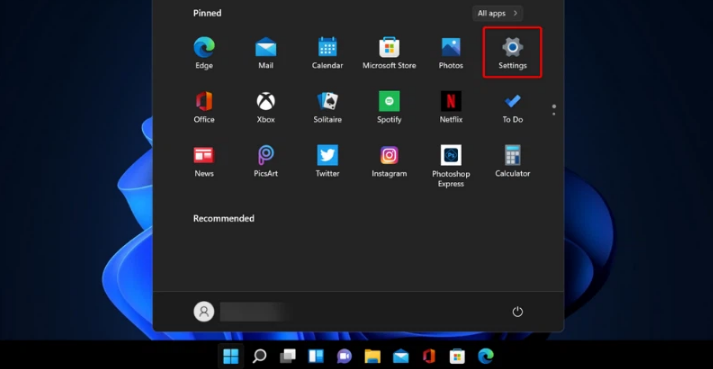This screenshot has height=369, width=713.
Task: Launch the Office app
Action: 204,107
